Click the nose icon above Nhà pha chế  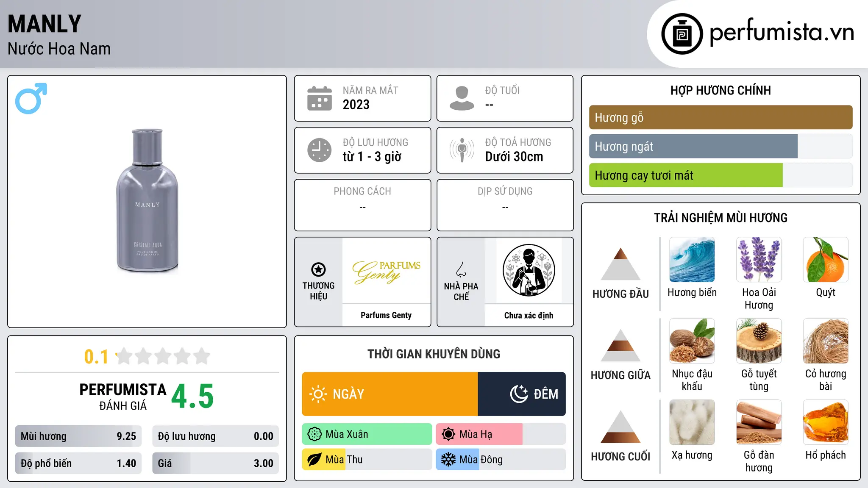[461, 269]
